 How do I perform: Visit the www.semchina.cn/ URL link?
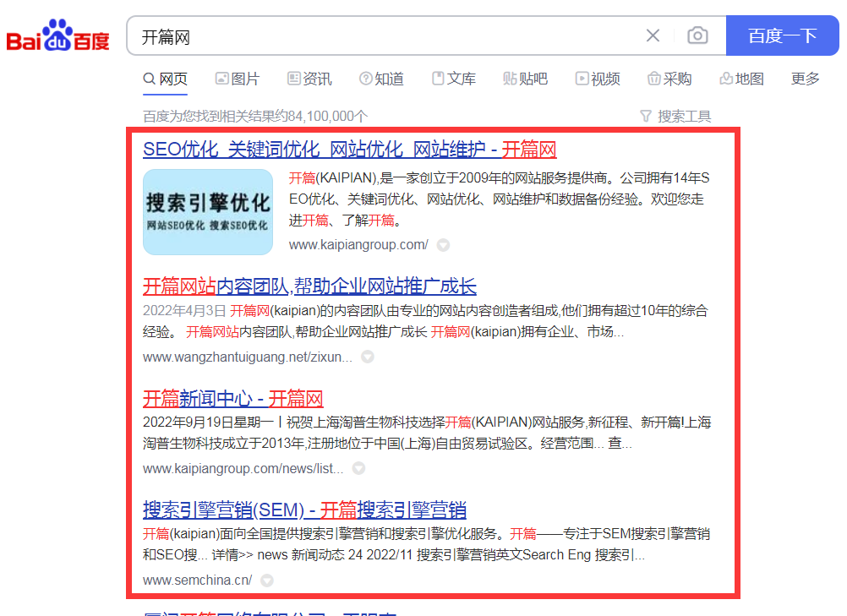(197, 580)
